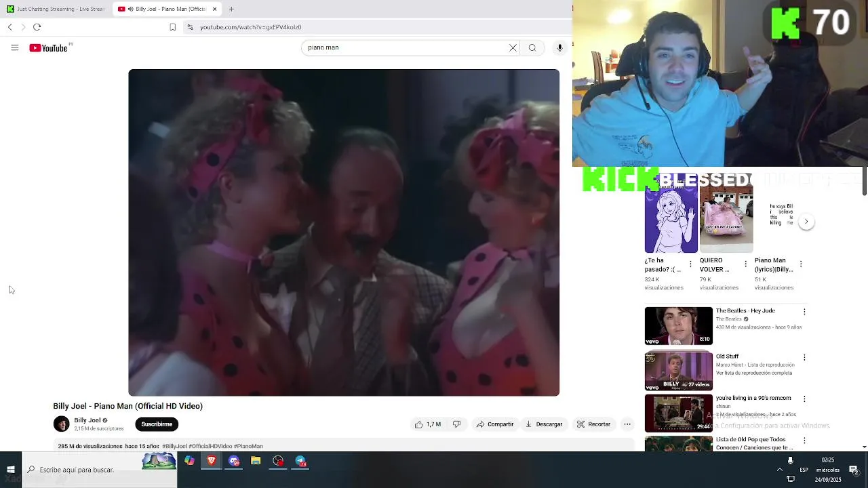Close the Billy Joel - Piano Man tab

(214, 9)
